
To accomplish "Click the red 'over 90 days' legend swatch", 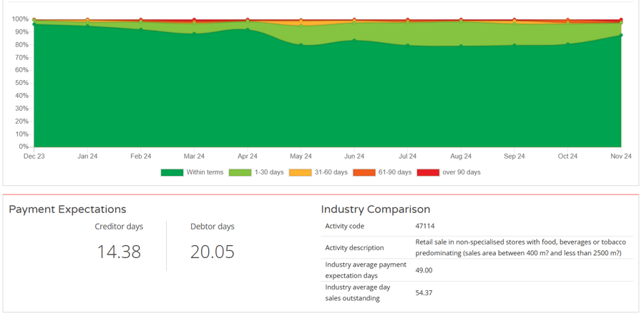I will click(x=428, y=172).
